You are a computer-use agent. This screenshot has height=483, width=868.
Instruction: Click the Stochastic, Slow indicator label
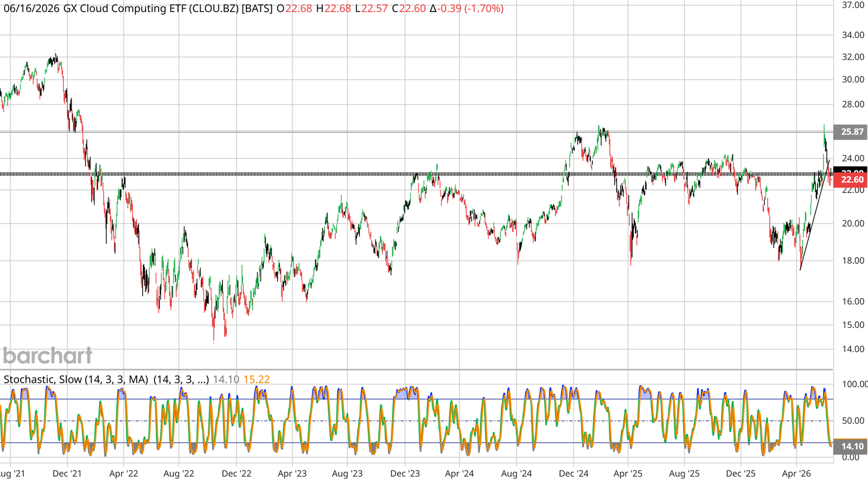click(x=76, y=379)
